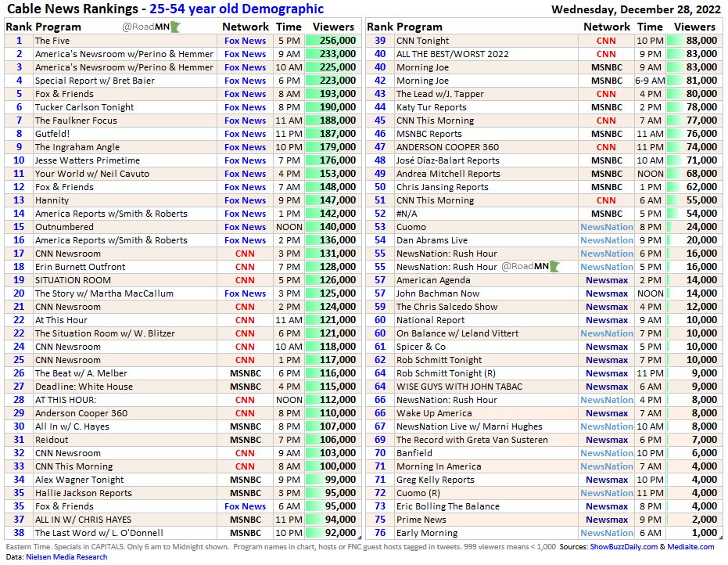Image resolution: width=728 pixels, height=565 pixels.
Task: Open the Nielsen Media Research link
Action: tap(66, 556)
